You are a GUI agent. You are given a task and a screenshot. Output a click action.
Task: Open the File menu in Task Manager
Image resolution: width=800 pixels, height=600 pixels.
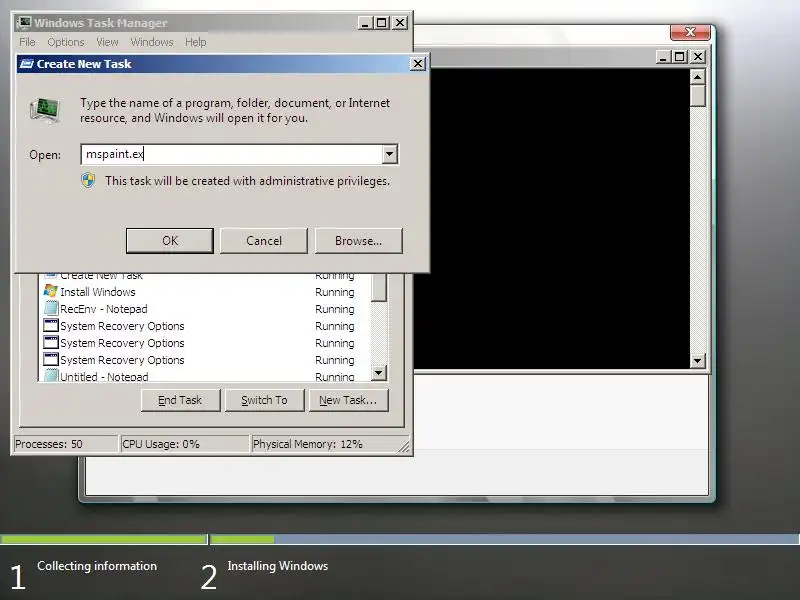(28, 42)
